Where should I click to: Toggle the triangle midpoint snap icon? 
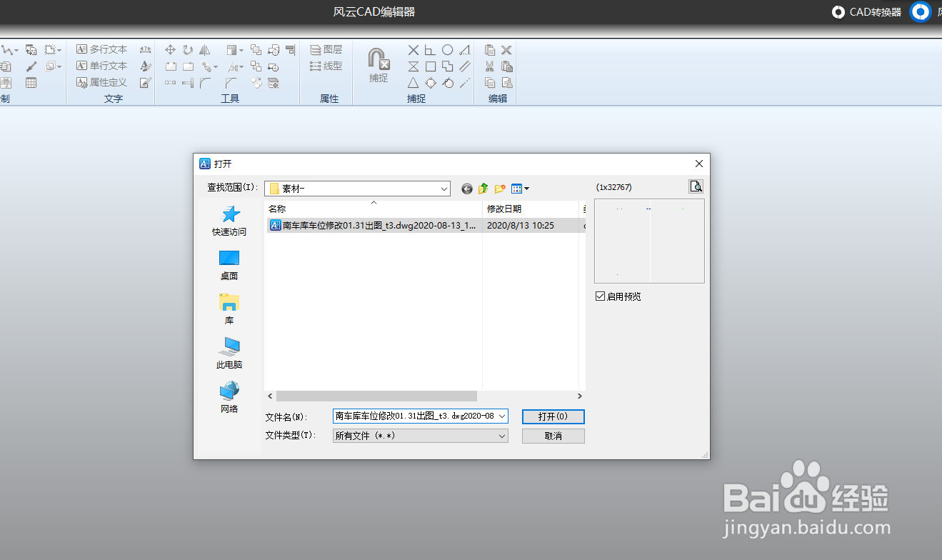pos(414,83)
